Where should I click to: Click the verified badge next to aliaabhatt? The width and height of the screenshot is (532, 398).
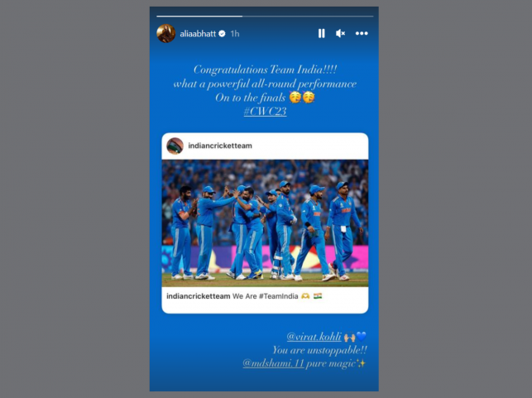coord(223,33)
